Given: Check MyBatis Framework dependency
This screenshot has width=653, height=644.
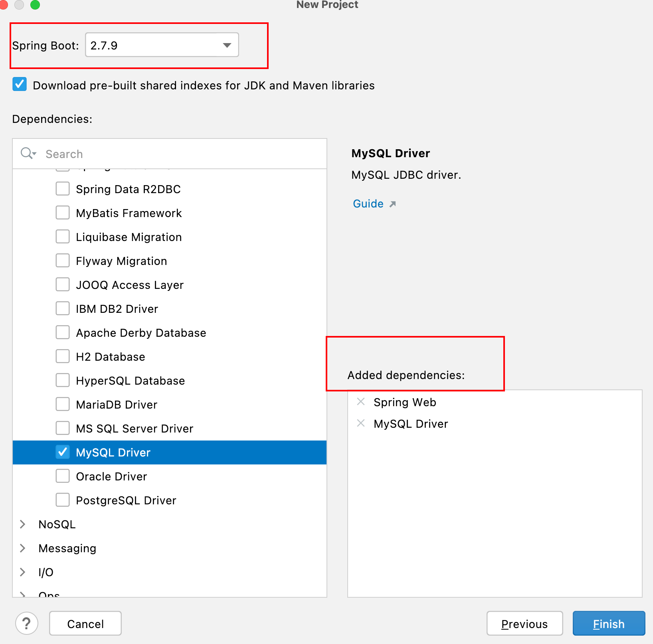Looking at the screenshot, I should 63,213.
